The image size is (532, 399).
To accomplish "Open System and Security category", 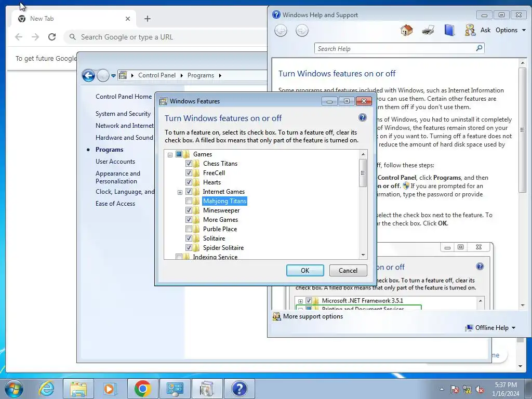I will click(123, 114).
